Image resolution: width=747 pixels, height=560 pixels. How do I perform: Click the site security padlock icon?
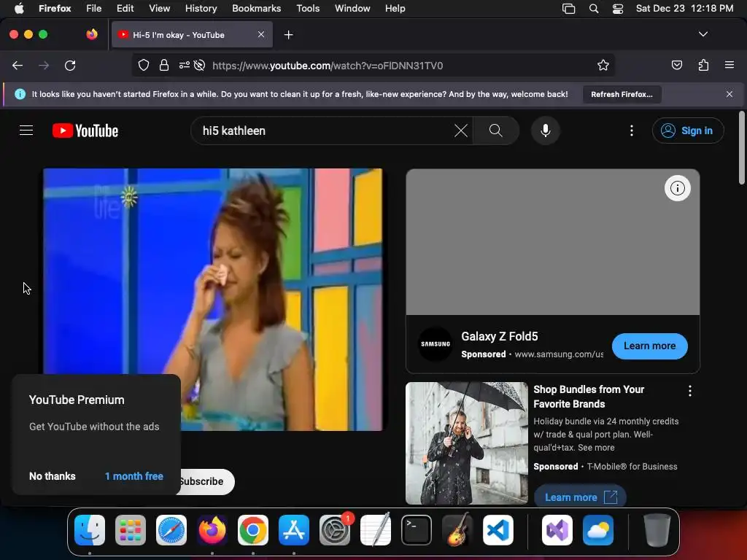coord(164,65)
